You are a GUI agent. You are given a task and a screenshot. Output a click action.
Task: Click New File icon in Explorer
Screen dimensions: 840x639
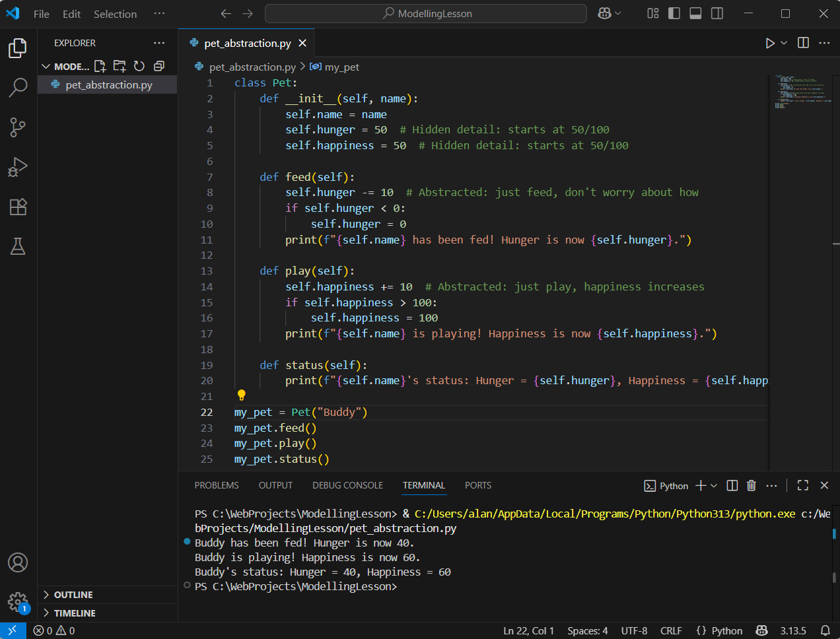click(x=100, y=66)
